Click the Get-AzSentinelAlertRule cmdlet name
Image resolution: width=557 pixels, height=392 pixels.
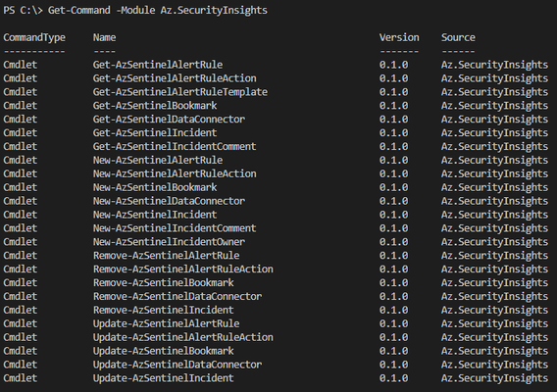(x=158, y=65)
